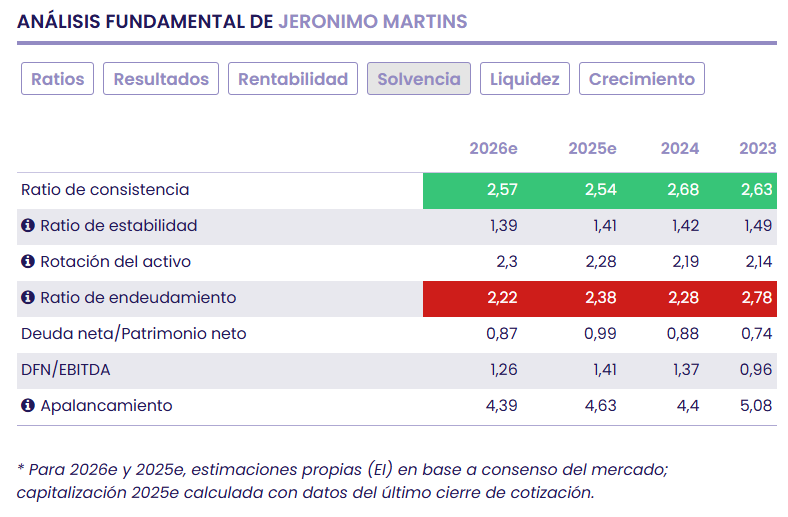This screenshot has height=517, width=788.
Task: Select the Rentabilidad tab
Action: point(293,79)
